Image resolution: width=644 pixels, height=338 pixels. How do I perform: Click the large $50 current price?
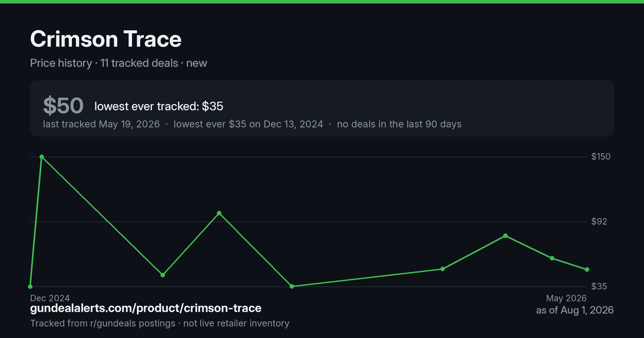click(63, 106)
